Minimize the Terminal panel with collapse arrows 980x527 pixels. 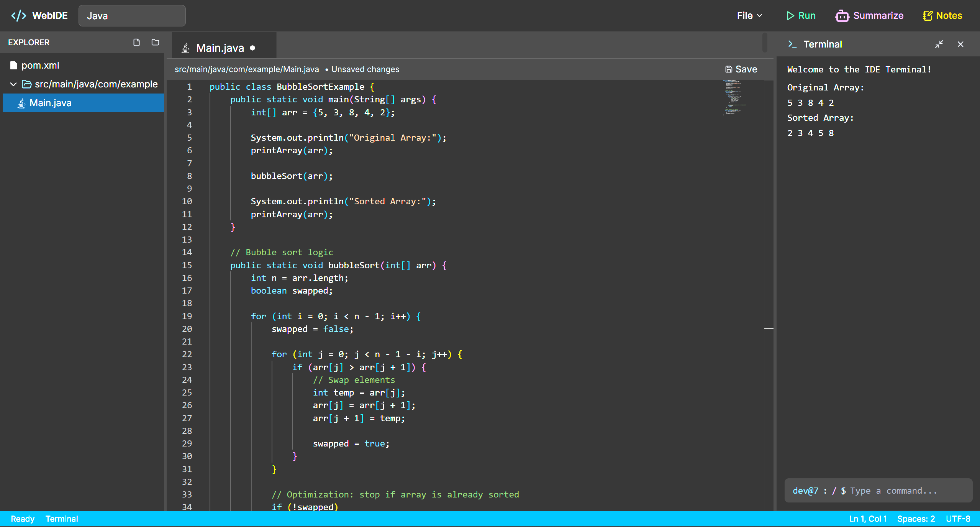[x=939, y=44]
